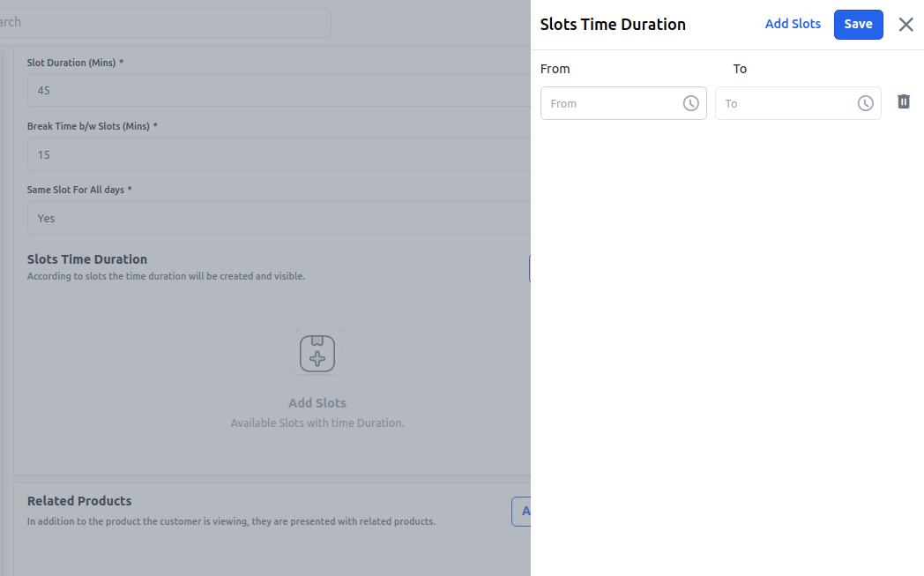This screenshot has height=576, width=924.
Task: Close the Slots Time Duration panel
Action: [905, 25]
